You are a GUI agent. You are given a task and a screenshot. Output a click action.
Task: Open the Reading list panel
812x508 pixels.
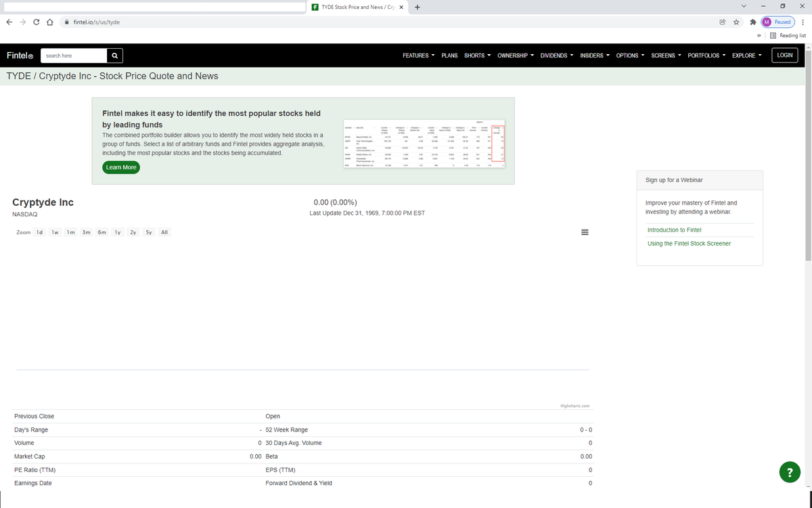tap(788, 35)
